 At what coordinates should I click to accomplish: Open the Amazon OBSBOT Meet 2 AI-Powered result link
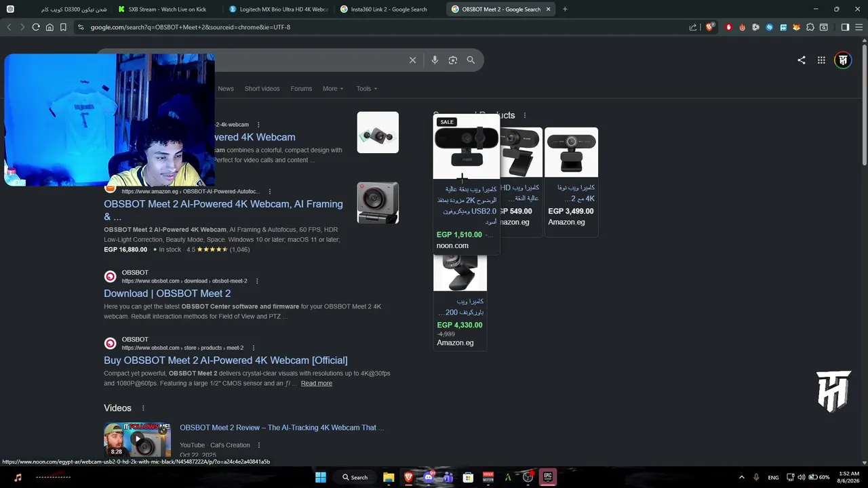[223, 210]
